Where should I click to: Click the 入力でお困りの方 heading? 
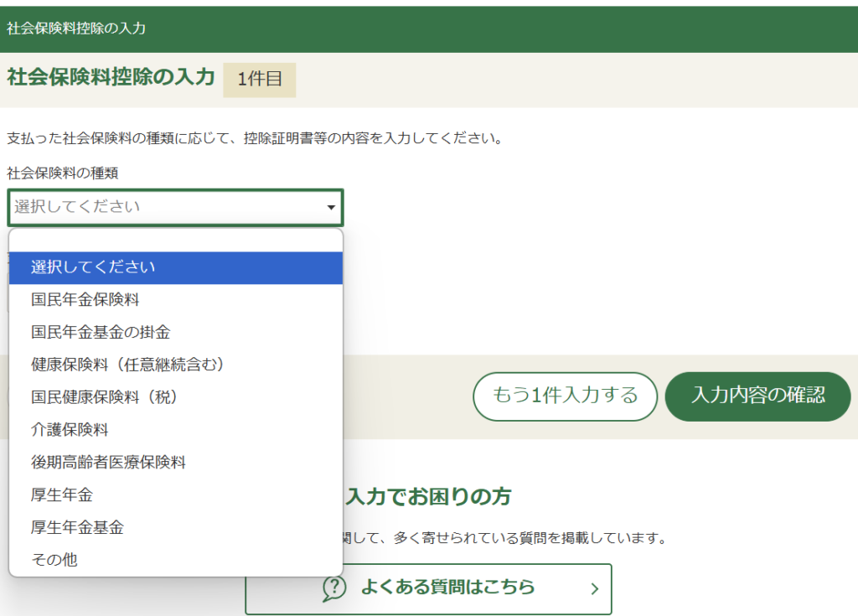click(x=428, y=497)
